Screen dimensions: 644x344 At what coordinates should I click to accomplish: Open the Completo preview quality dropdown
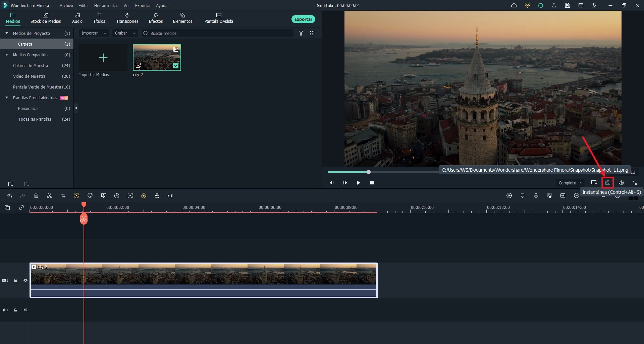[x=570, y=183]
